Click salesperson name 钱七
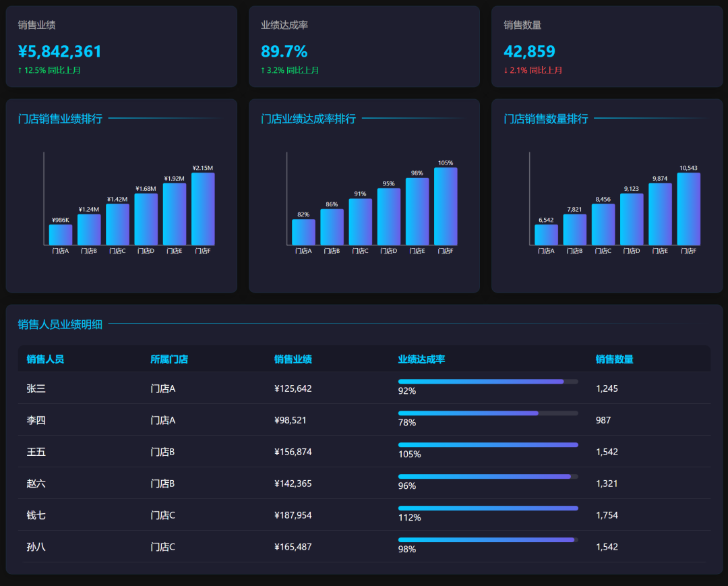The width and height of the screenshot is (728, 586). point(36,515)
